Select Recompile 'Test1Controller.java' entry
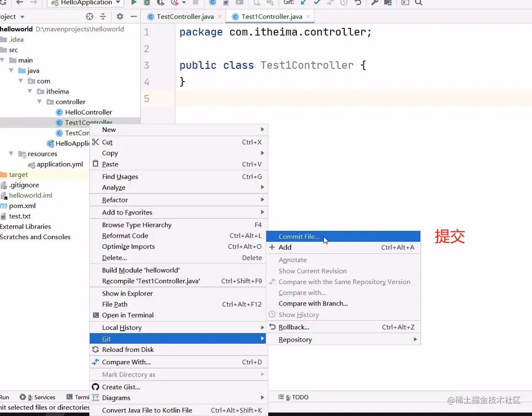The width and height of the screenshot is (532, 416). (178, 281)
